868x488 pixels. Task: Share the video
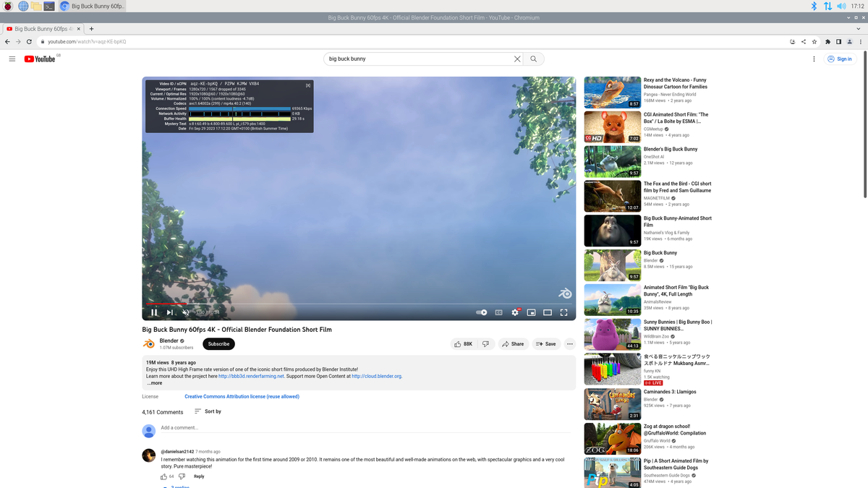[x=513, y=344]
